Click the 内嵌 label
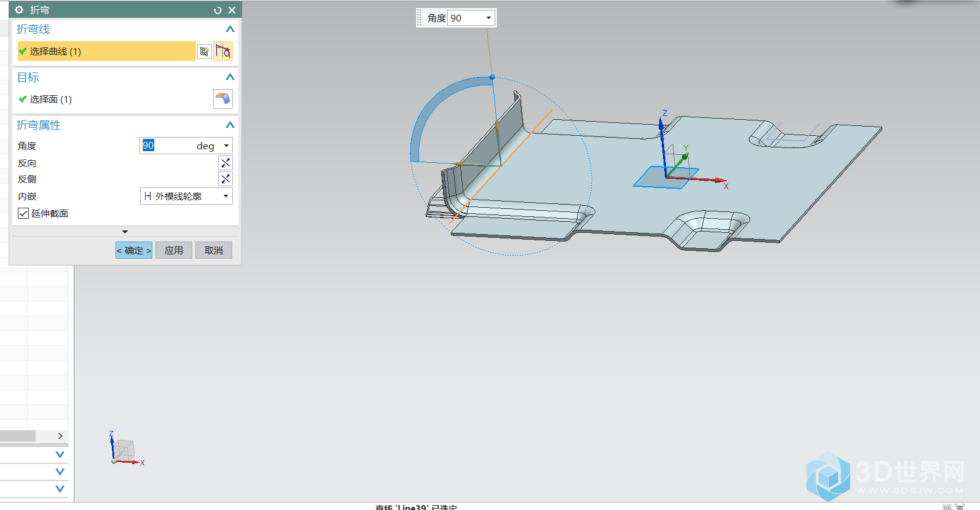This screenshot has width=980, height=510. [27, 196]
